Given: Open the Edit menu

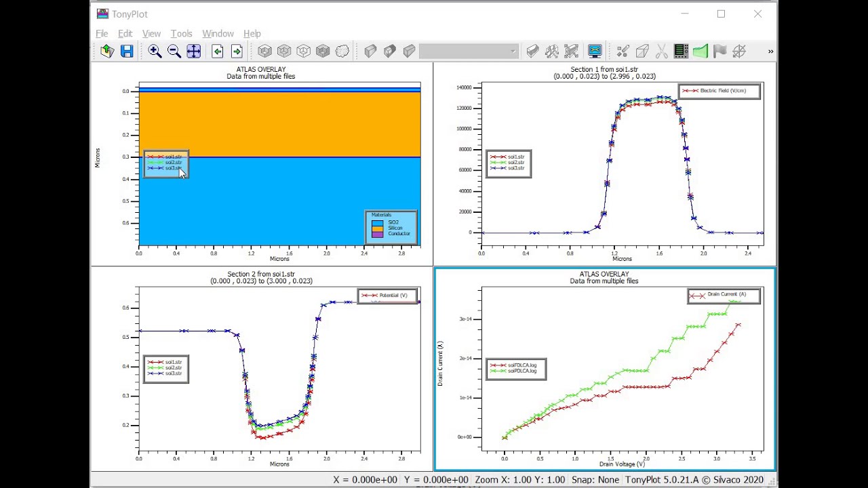Looking at the screenshot, I should [x=125, y=33].
